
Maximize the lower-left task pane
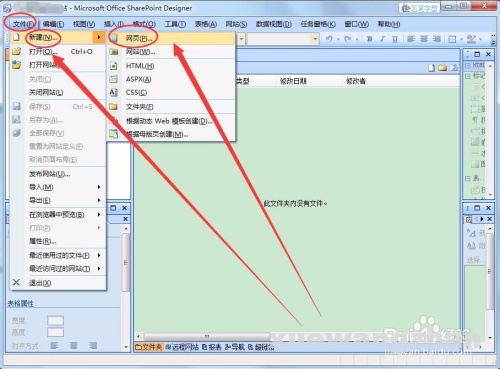113,208
